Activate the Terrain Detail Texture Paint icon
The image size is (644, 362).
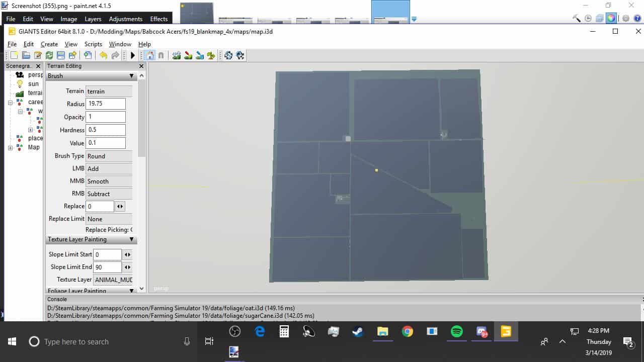click(x=188, y=55)
